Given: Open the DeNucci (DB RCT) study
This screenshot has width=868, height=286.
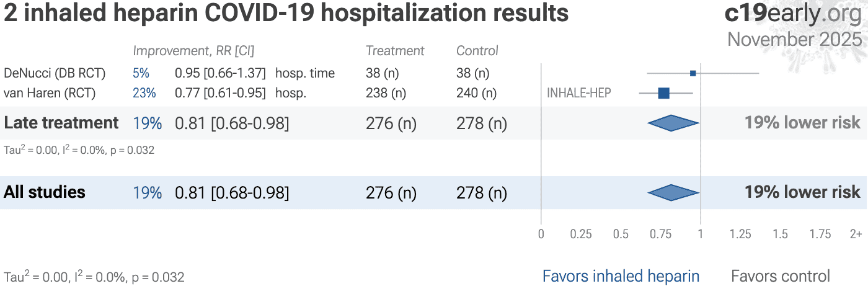Looking at the screenshot, I should pyautogui.click(x=55, y=73).
